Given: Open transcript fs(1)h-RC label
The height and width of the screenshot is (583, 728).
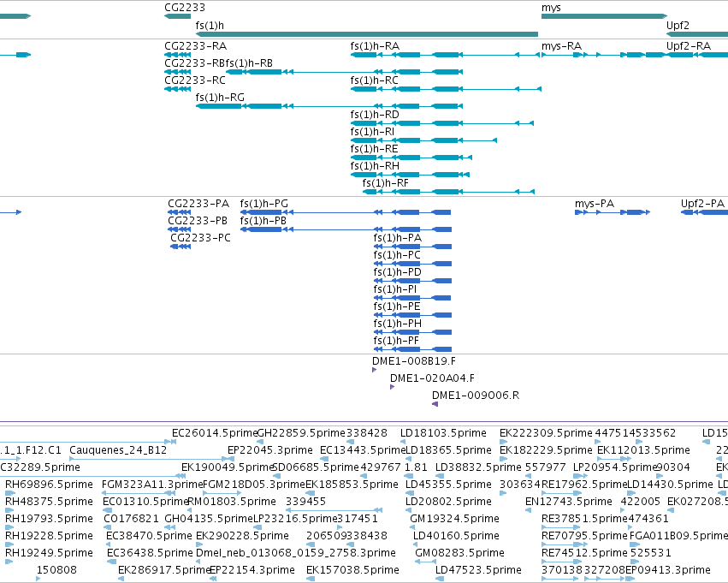Looking at the screenshot, I should [374, 80].
